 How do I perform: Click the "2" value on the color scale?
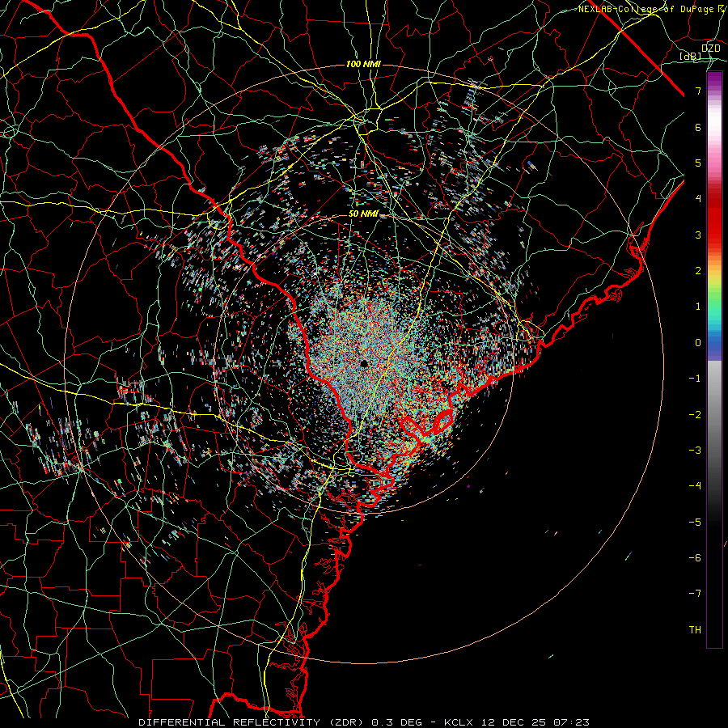coord(698,271)
